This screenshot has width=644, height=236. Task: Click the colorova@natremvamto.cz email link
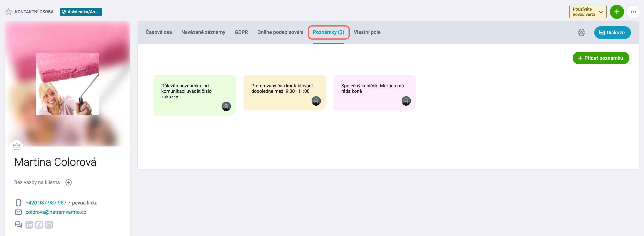point(56,212)
